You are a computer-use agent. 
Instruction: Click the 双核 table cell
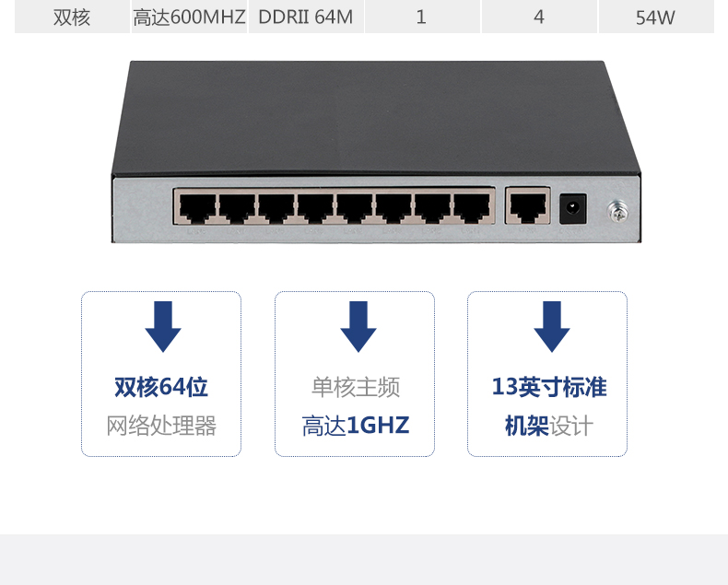tap(72, 17)
